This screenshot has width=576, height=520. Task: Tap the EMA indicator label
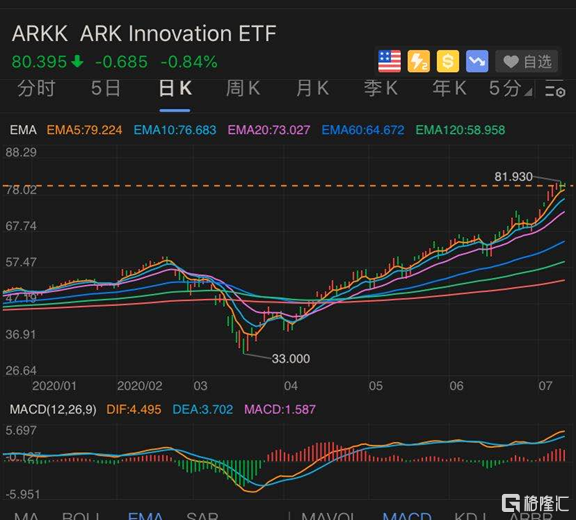23,130
